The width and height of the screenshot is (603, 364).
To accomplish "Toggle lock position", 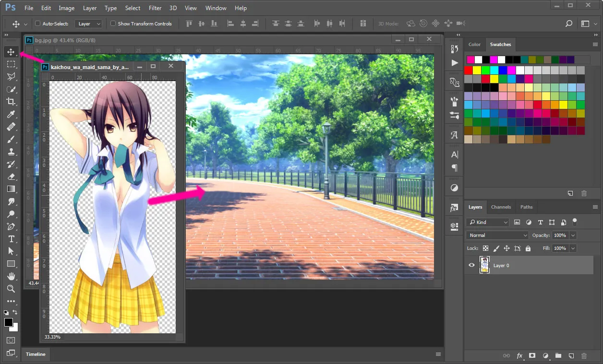I will click(507, 248).
